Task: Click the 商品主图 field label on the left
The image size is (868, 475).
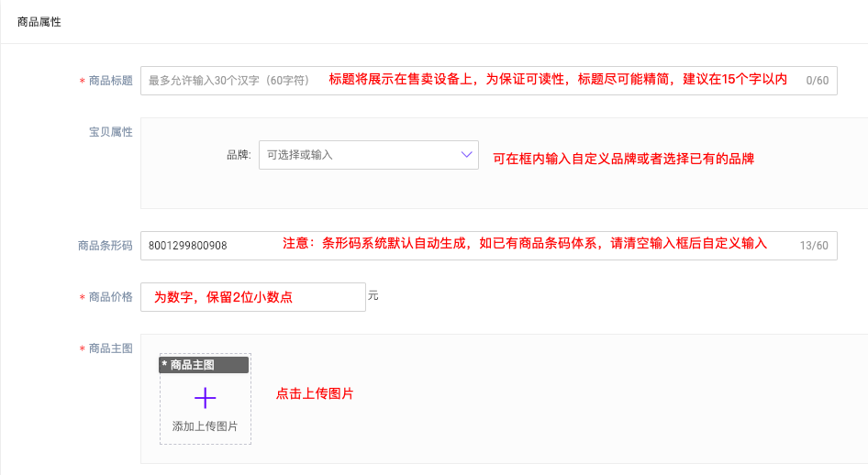Action: point(111,348)
